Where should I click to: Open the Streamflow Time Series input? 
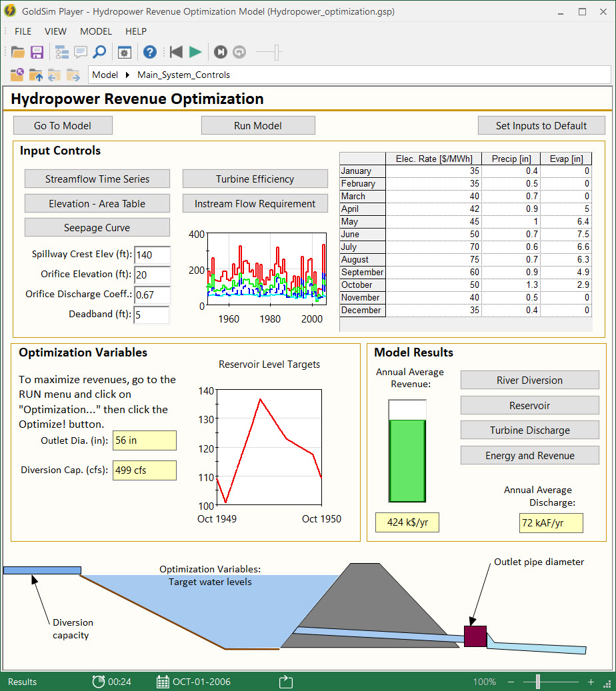[97, 179]
